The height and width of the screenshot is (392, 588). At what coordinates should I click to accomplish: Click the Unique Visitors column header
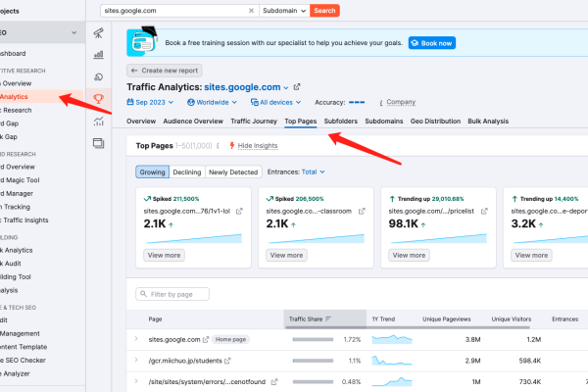coord(512,319)
